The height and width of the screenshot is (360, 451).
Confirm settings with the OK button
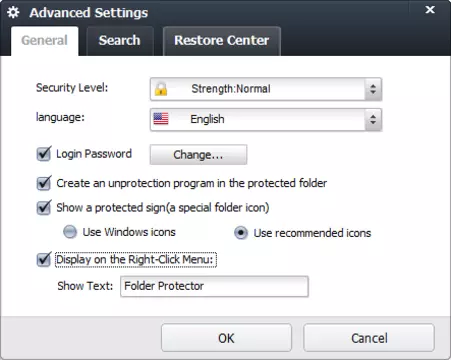click(226, 338)
